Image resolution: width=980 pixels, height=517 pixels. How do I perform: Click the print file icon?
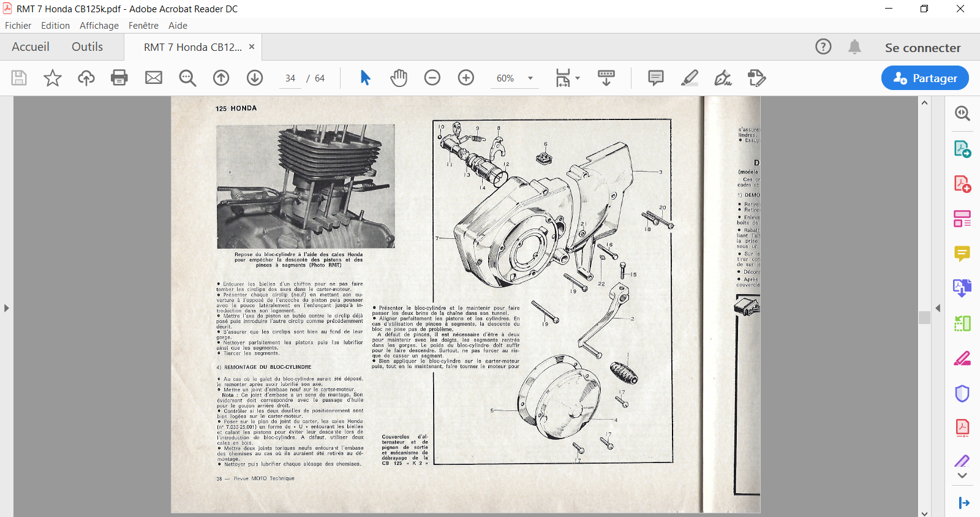click(x=119, y=78)
